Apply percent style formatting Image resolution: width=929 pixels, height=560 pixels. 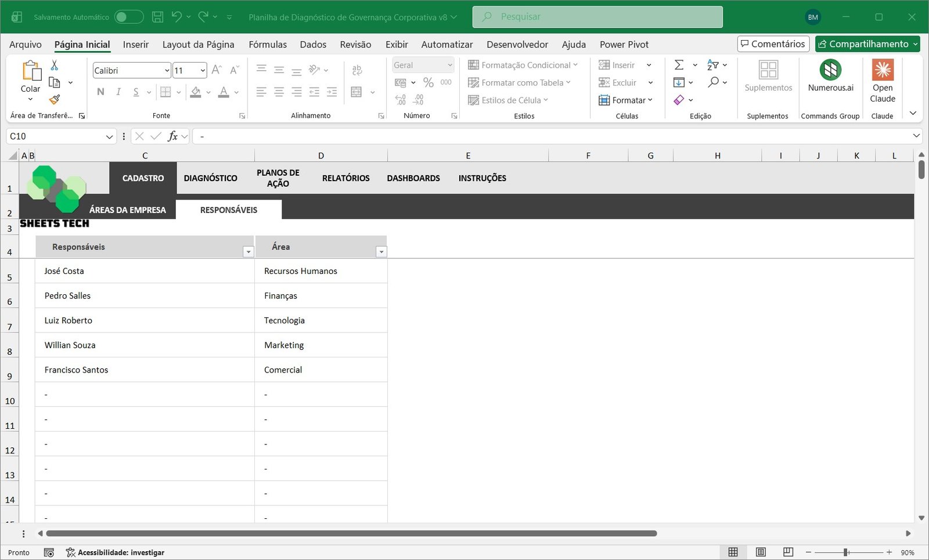[x=429, y=82]
